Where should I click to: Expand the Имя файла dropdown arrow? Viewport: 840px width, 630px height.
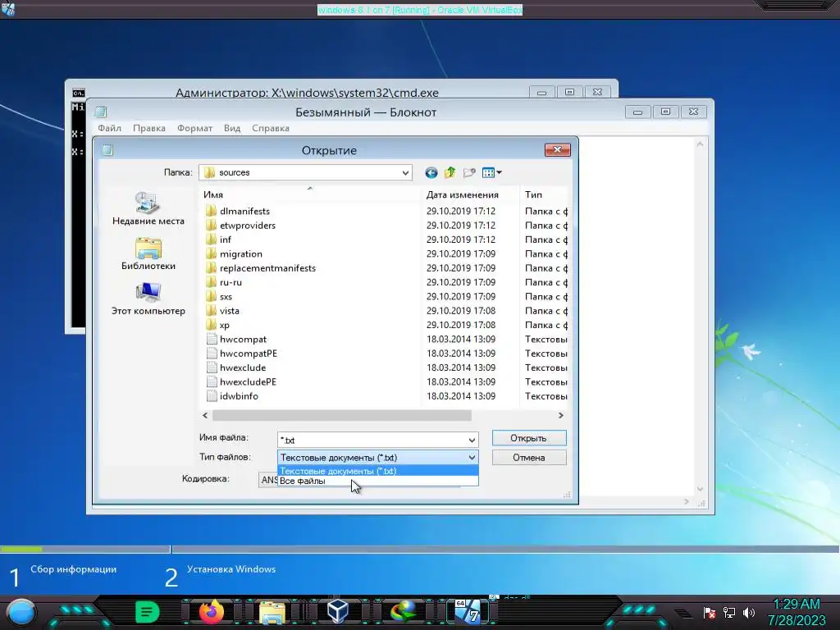472,440
